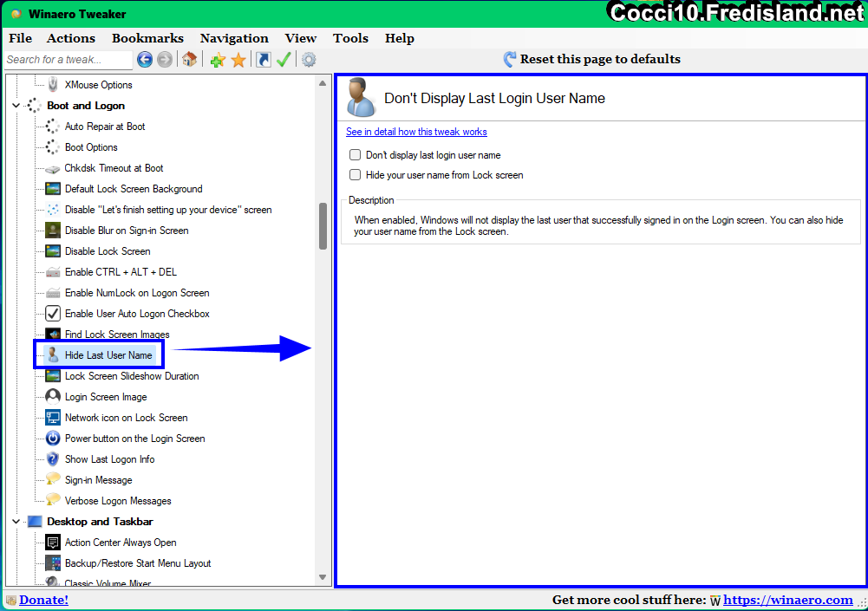Click the Login Screen Image avatar icon

[53, 397]
